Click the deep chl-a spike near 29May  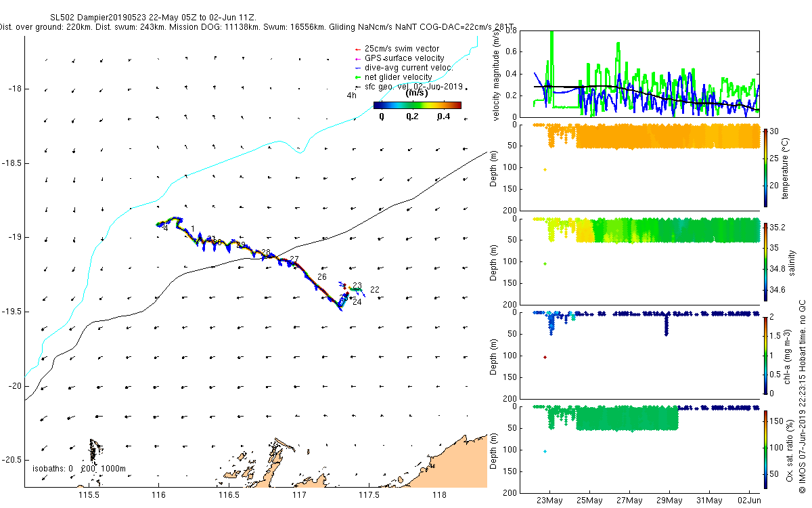coord(667,325)
